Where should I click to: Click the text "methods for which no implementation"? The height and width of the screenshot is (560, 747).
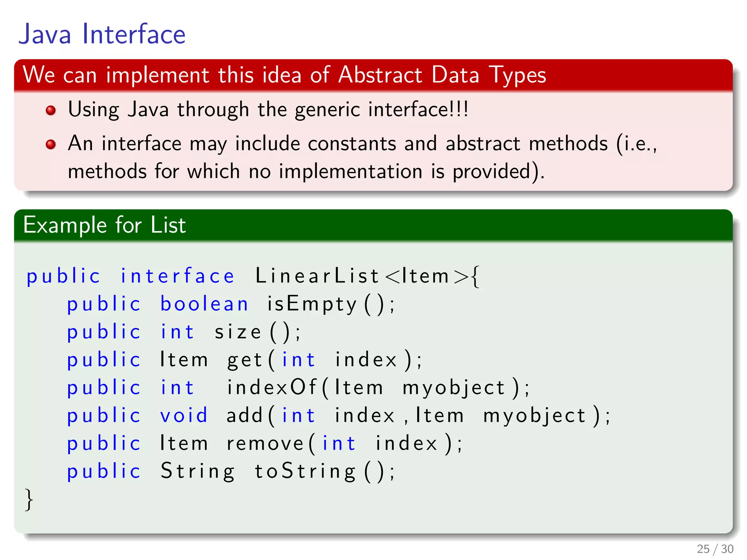[x=245, y=171]
